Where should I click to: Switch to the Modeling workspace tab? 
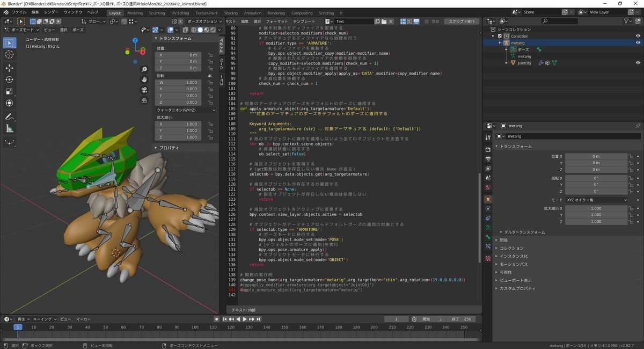tap(135, 13)
